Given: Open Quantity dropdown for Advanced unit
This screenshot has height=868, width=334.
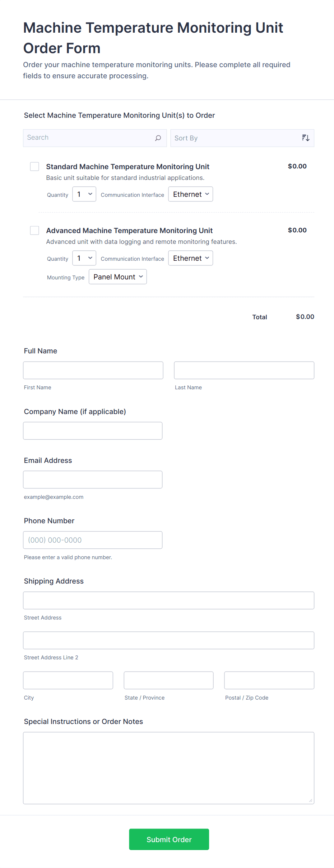Looking at the screenshot, I should 84,258.
